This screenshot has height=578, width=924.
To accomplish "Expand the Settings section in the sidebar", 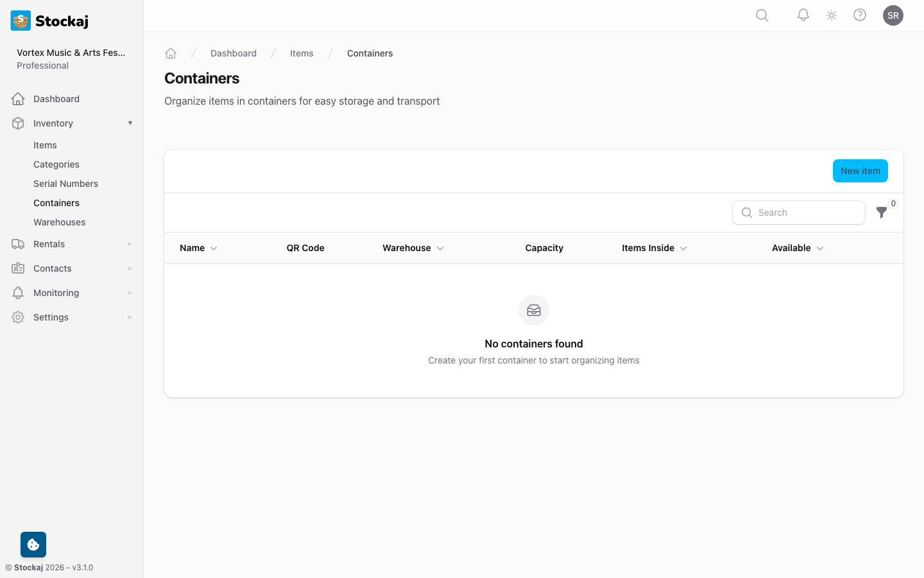I will point(51,317).
